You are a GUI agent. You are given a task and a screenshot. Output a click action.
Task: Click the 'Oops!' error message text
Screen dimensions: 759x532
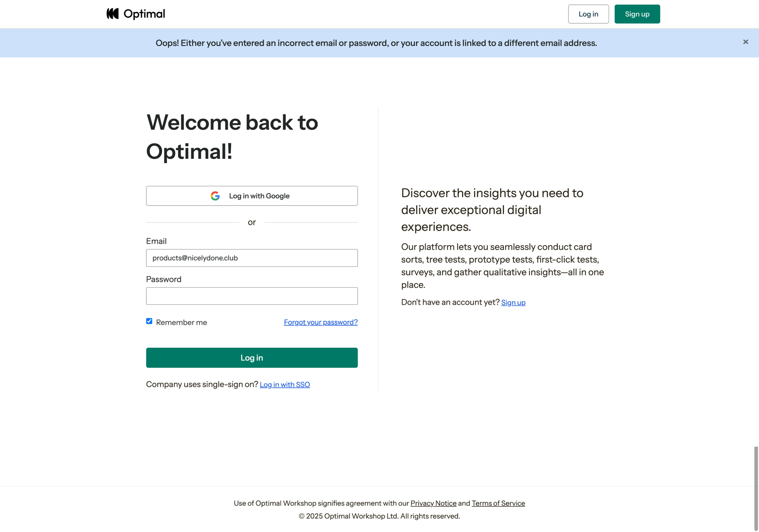376,43
